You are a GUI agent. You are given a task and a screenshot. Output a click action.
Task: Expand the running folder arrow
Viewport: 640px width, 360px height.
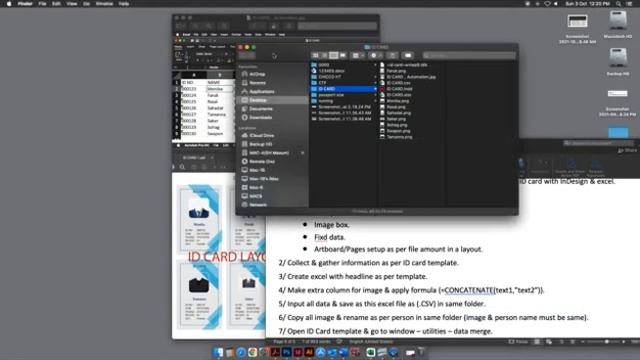375,101
